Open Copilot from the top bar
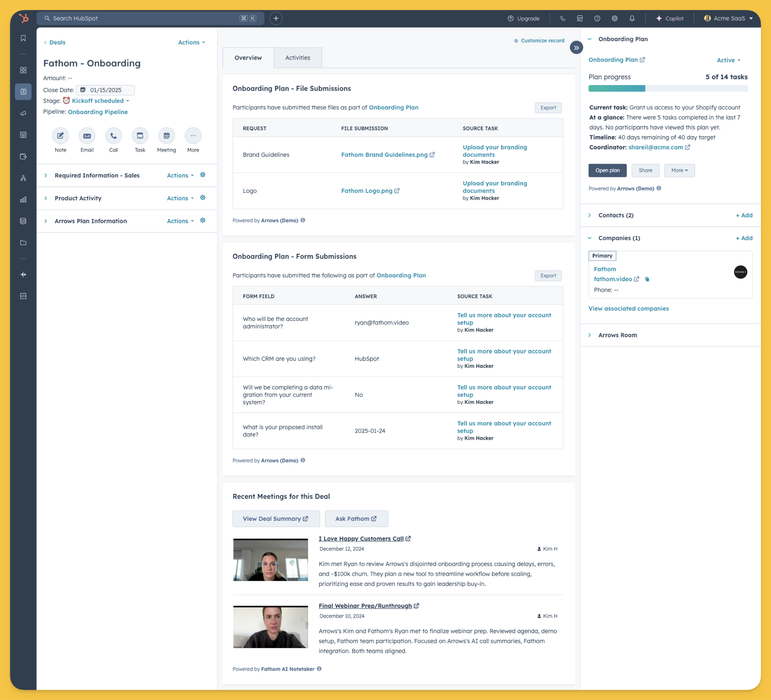Viewport: 771px width, 700px height. (x=670, y=18)
